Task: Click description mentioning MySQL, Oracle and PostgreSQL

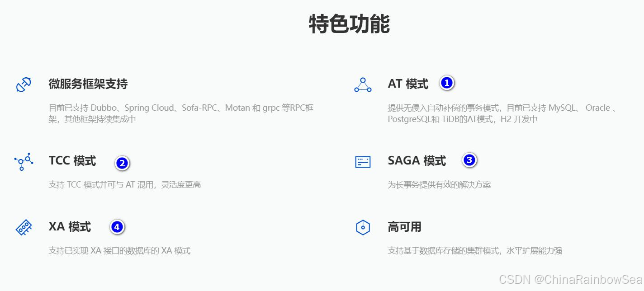Action: click(x=502, y=114)
